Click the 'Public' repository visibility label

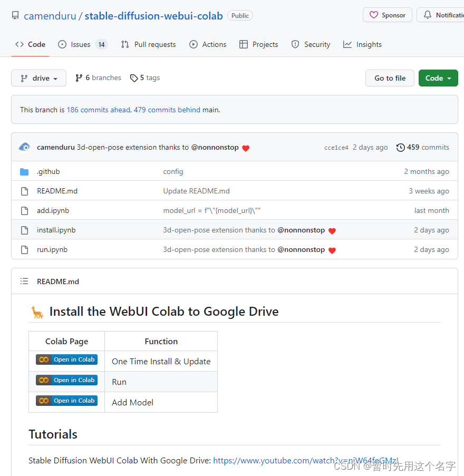point(240,16)
